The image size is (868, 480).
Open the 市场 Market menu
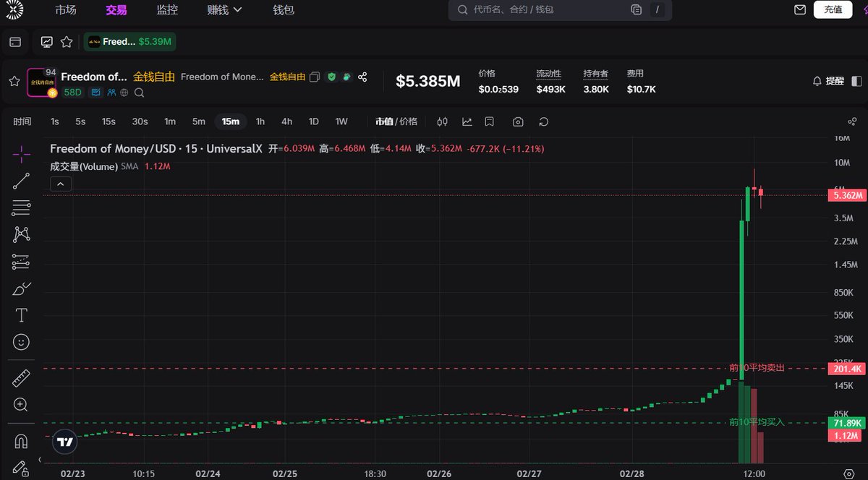click(x=66, y=10)
